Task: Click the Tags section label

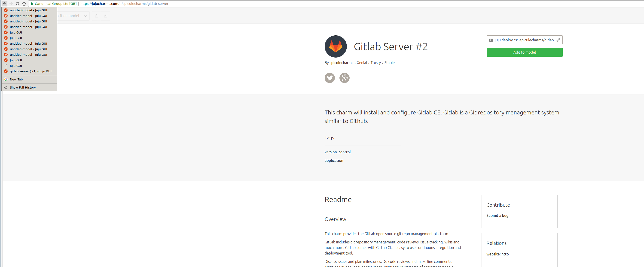Action: tap(329, 138)
